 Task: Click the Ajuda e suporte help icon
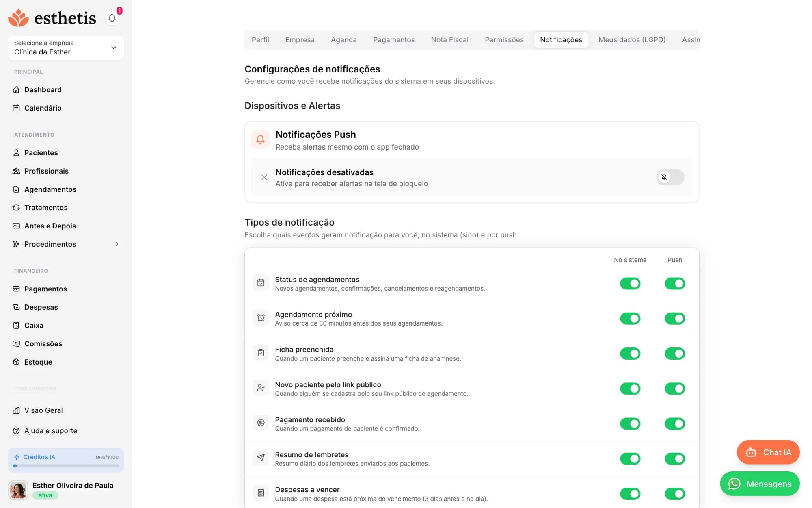[16, 431]
